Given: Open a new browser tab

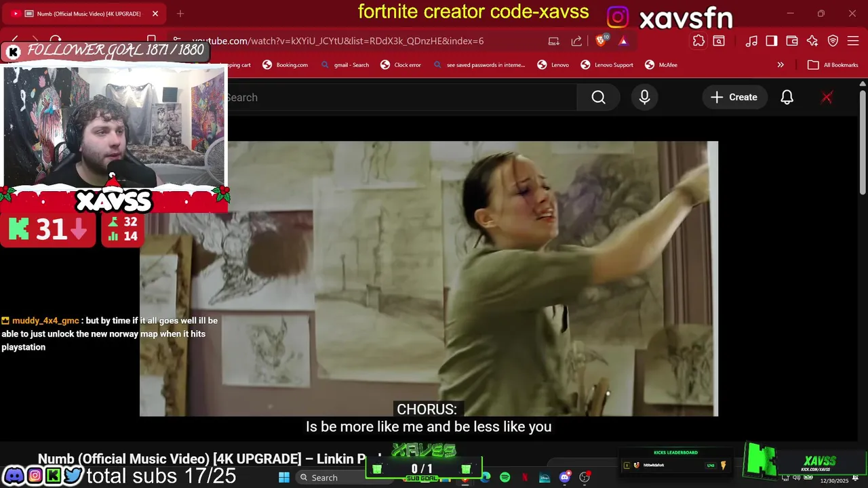Looking at the screenshot, I should coord(180,14).
